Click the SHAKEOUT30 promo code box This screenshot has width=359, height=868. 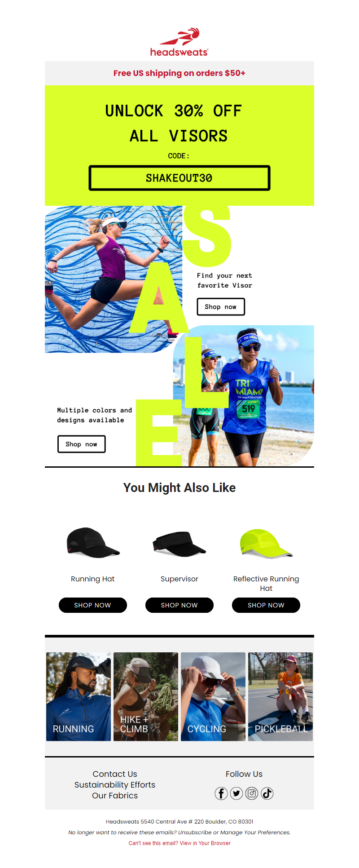click(179, 178)
